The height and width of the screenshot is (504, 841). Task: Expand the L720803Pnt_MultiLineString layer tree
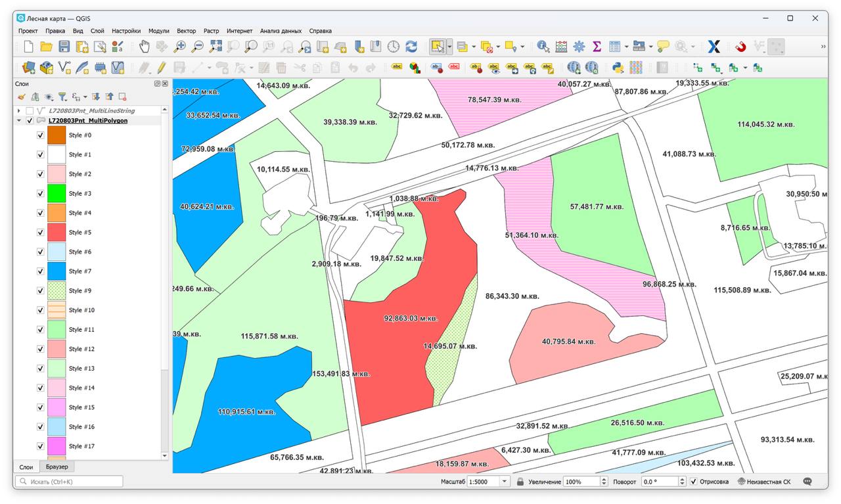[19, 111]
